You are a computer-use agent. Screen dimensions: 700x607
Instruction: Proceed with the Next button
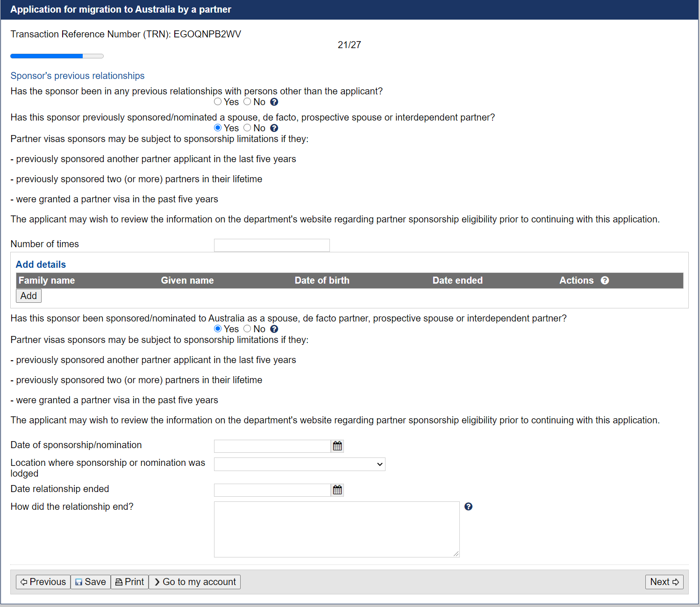tap(664, 582)
